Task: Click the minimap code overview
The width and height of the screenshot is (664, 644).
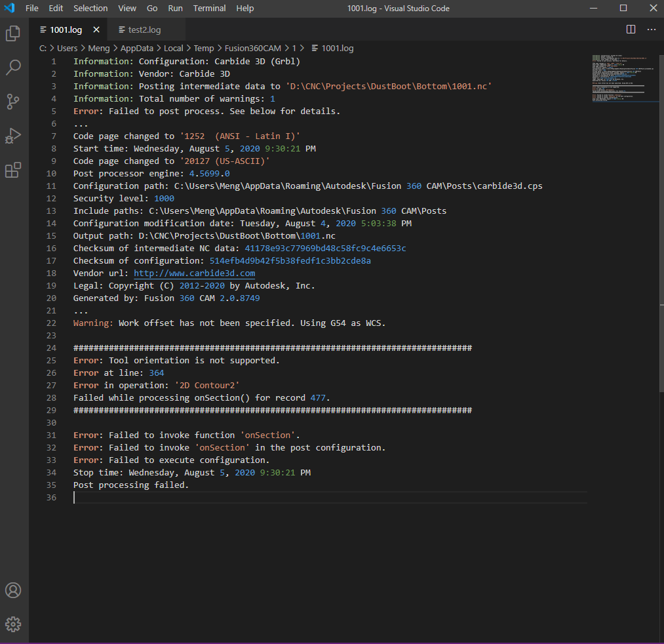Action: pyautogui.click(x=625, y=79)
